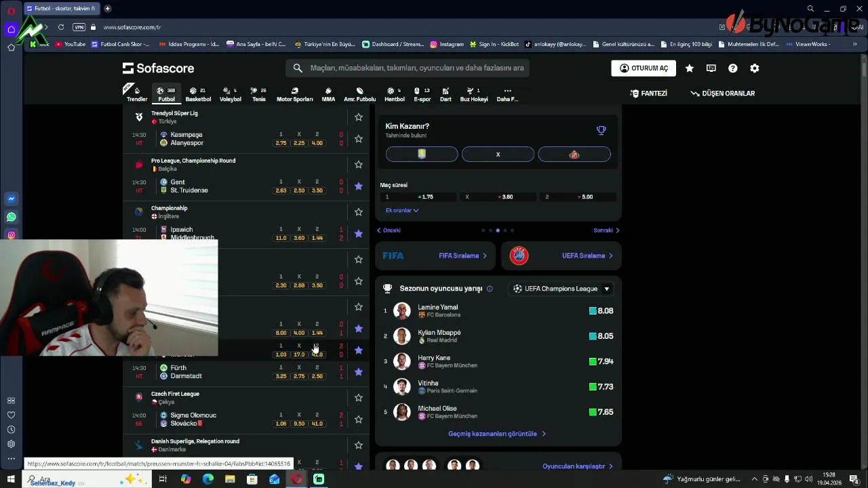Open WhatsApp in Opera sidebar
This screenshot has width=868, height=488.
[x=11, y=217]
